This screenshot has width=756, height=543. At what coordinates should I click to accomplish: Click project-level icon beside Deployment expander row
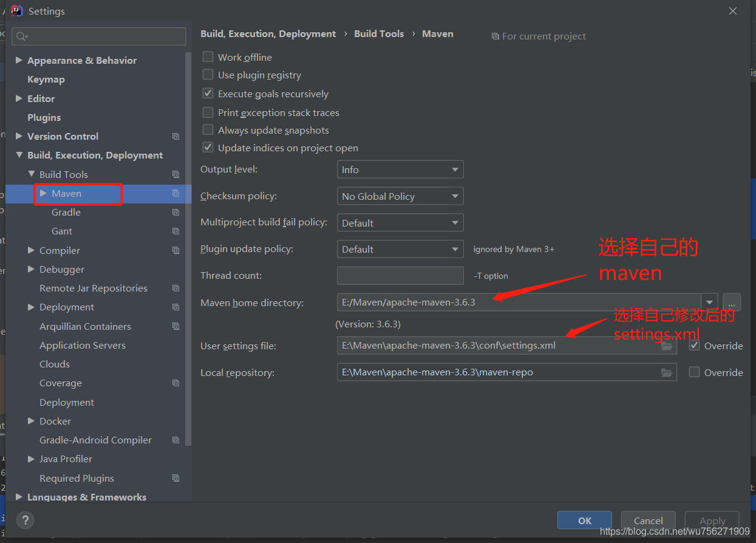[175, 307]
